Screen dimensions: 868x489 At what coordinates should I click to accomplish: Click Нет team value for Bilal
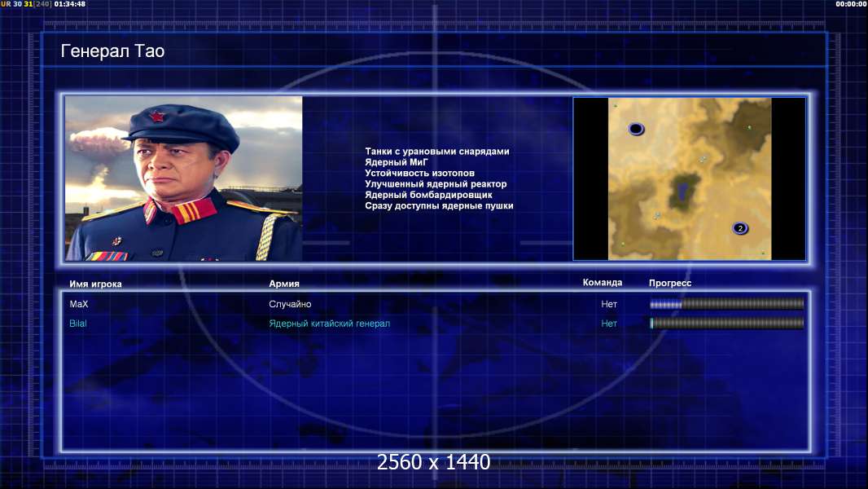click(609, 324)
